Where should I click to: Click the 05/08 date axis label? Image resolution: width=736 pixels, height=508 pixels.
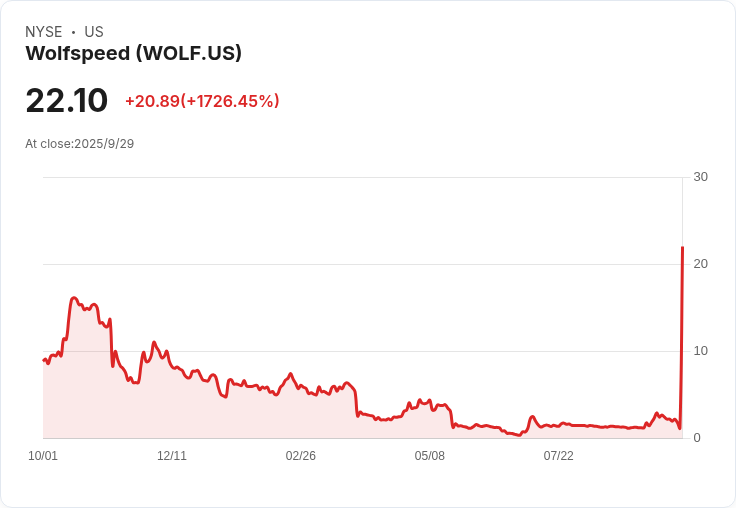tap(429, 456)
